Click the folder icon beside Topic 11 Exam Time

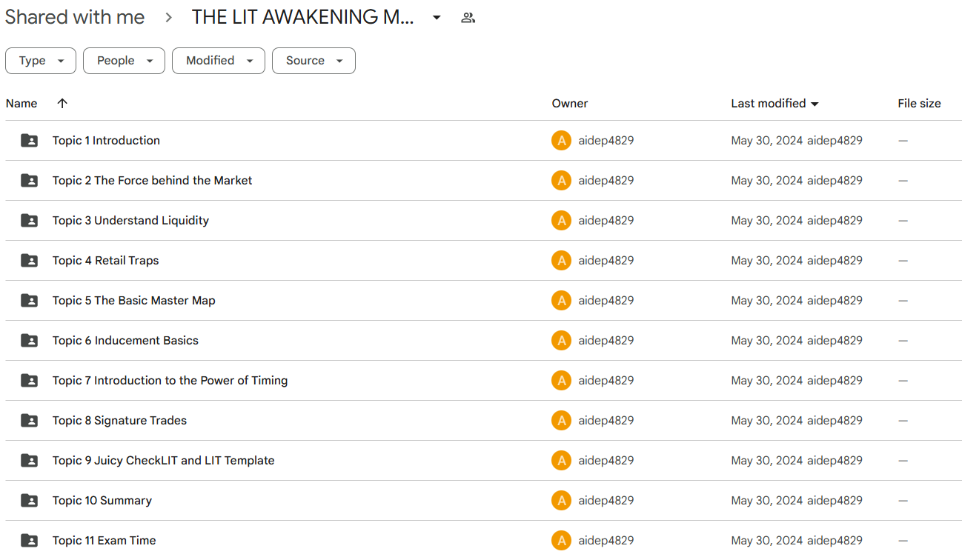(29, 540)
